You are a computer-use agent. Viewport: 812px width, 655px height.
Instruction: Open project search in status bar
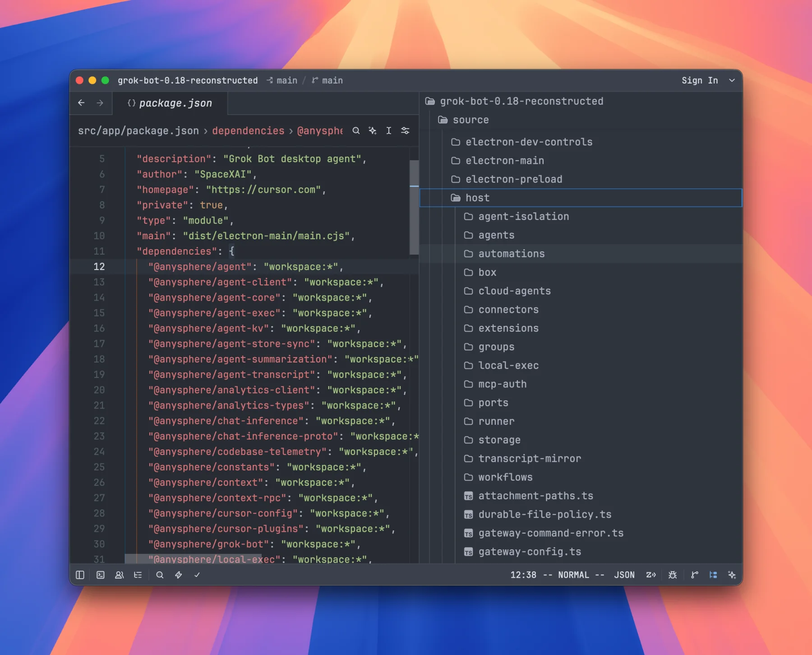coord(160,575)
